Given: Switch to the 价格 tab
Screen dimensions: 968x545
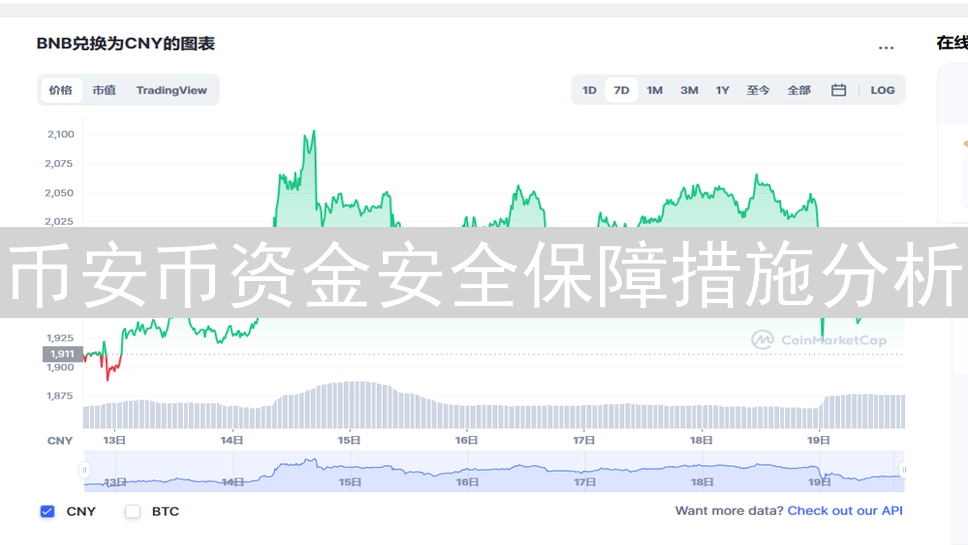Looking at the screenshot, I should tap(60, 90).
